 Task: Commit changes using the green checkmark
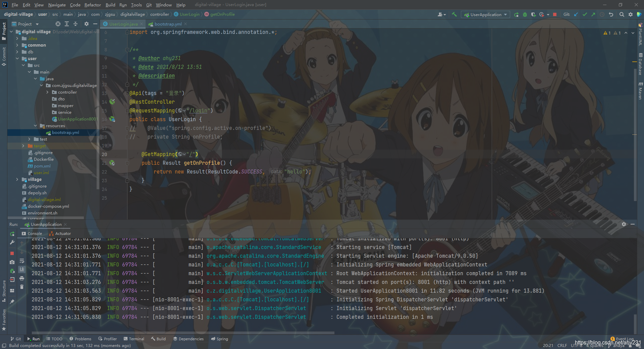pyautogui.click(x=585, y=14)
